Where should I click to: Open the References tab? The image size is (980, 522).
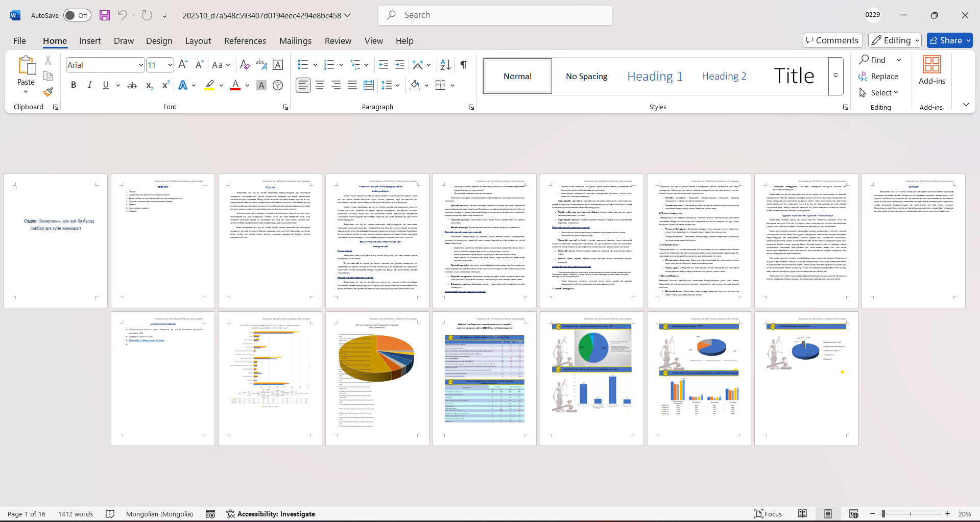pos(245,41)
